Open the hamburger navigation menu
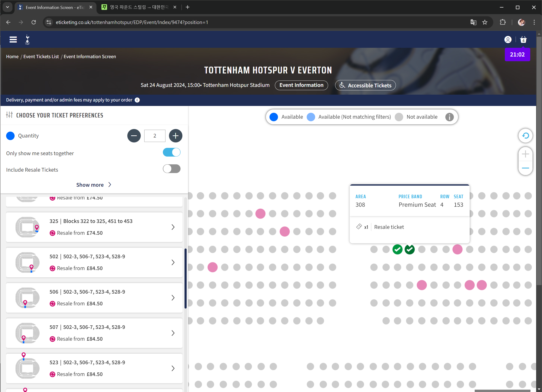This screenshot has width=542, height=392. tap(13, 40)
